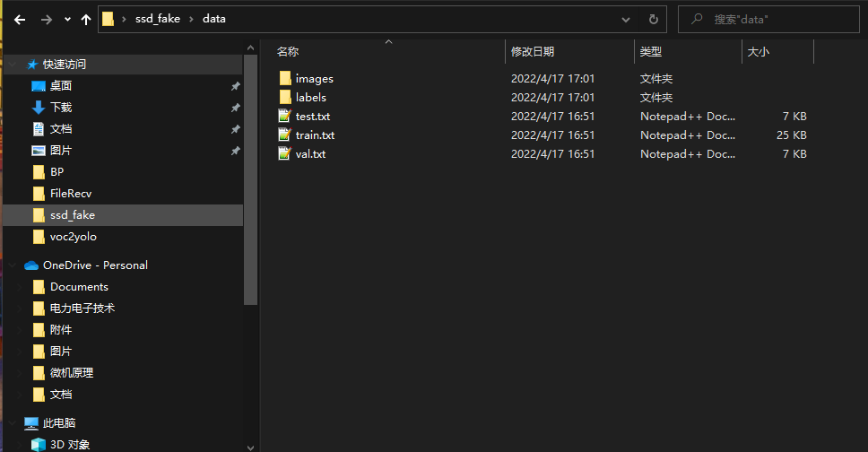Click the search magnifier icon
This screenshot has height=452, width=868.
pyautogui.click(x=697, y=19)
